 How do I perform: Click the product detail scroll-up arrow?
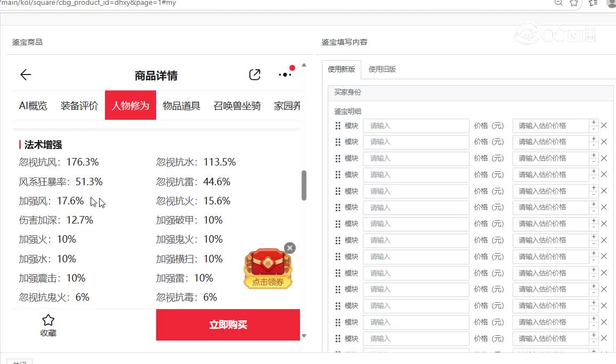pyautogui.click(x=304, y=65)
